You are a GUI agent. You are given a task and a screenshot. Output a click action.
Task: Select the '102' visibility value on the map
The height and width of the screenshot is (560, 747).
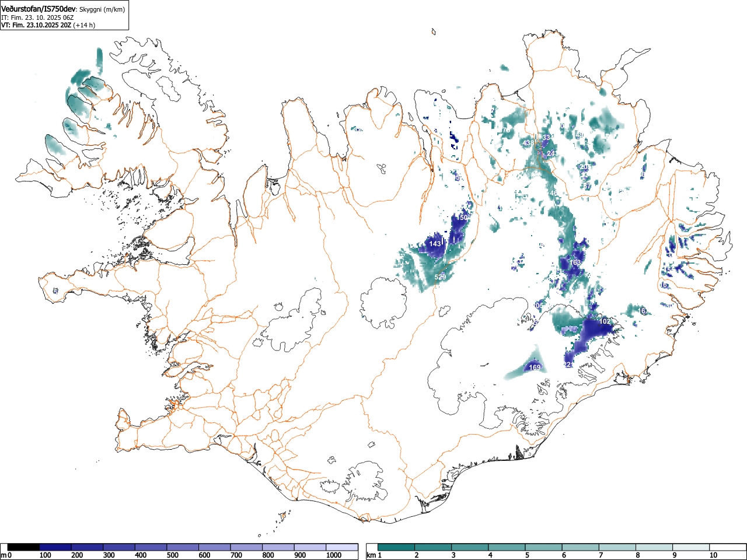605,321
